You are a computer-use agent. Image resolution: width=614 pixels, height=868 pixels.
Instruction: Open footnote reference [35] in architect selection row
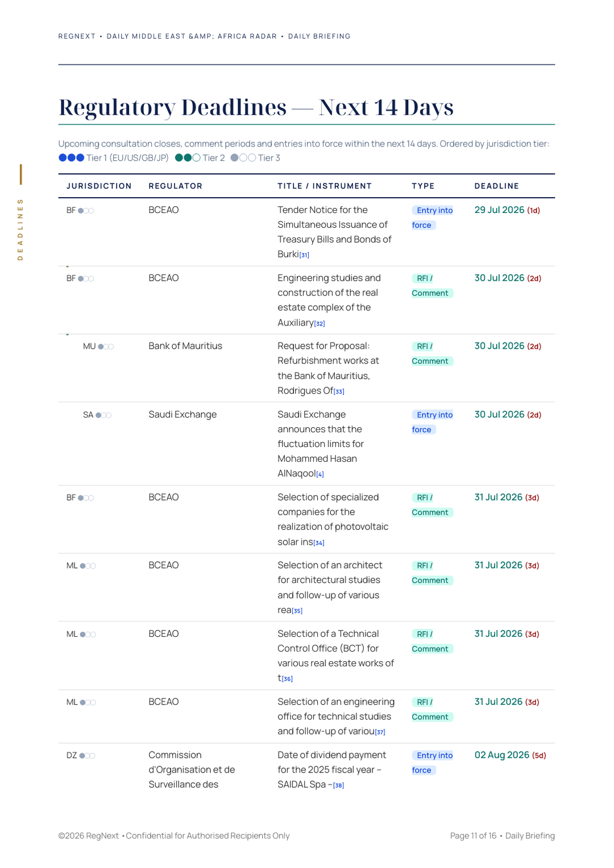297,611
